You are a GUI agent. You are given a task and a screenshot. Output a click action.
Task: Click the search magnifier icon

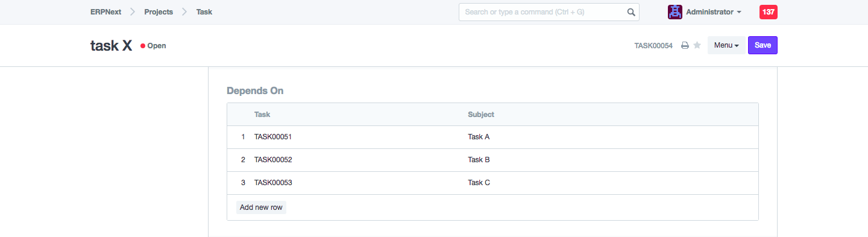coord(631,12)
